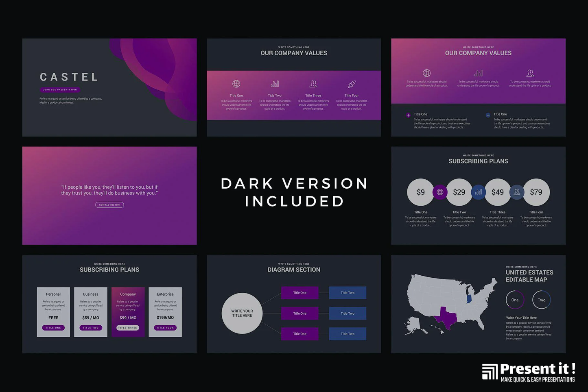Select the JOHN DOE PRESENTATION label pill
Viewport: 588px width, 392px height.
[x=60, y=90]
